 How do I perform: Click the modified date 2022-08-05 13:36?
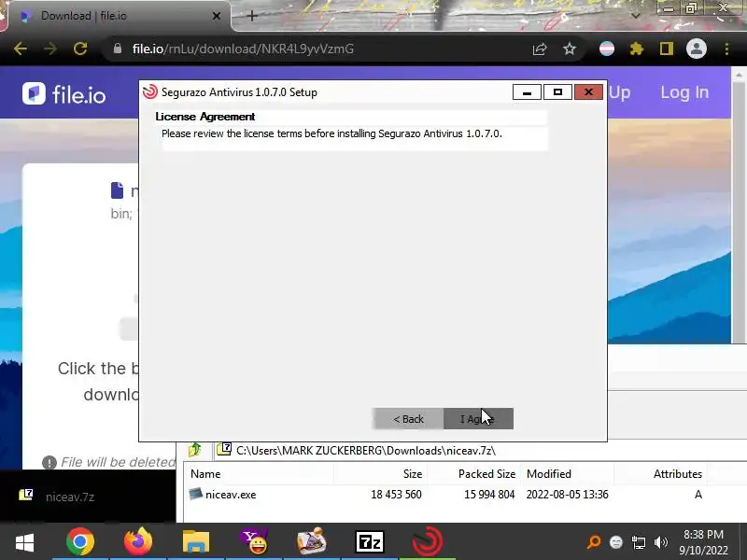[567, 495]
